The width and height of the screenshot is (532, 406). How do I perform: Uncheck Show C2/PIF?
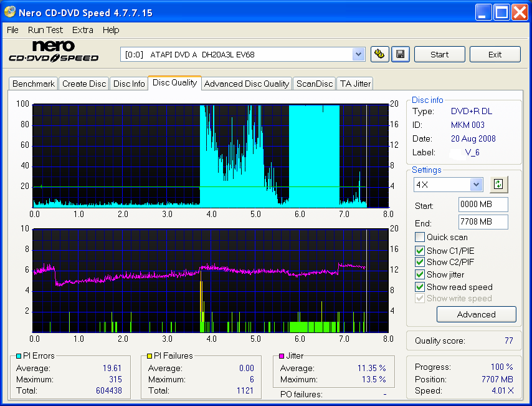tap(420, 262)
